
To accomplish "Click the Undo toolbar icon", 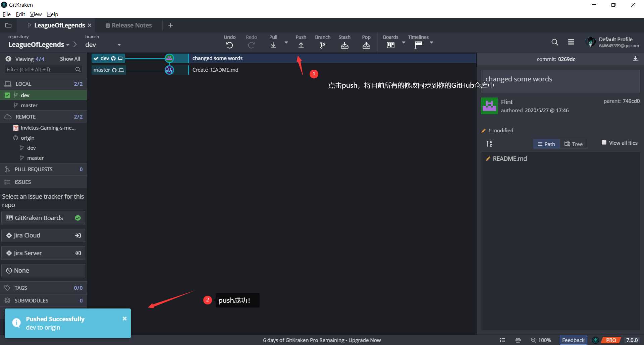I will [x=229, y=45].
